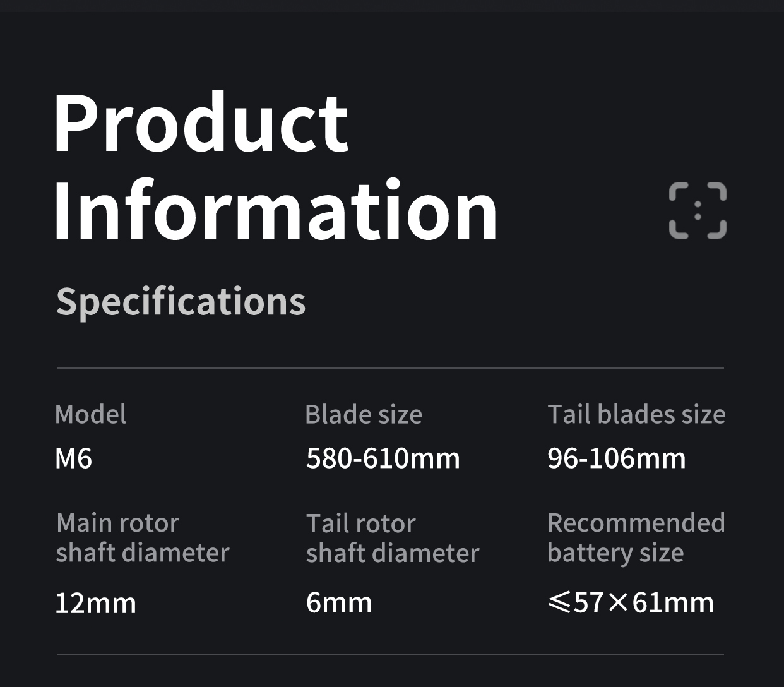Click the word Information in title
The image size is (784, 687).
pos(276,210)
